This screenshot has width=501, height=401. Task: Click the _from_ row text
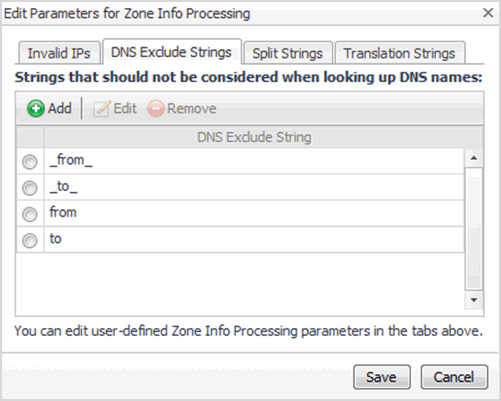pyautogui.click(x=71, y=160)
